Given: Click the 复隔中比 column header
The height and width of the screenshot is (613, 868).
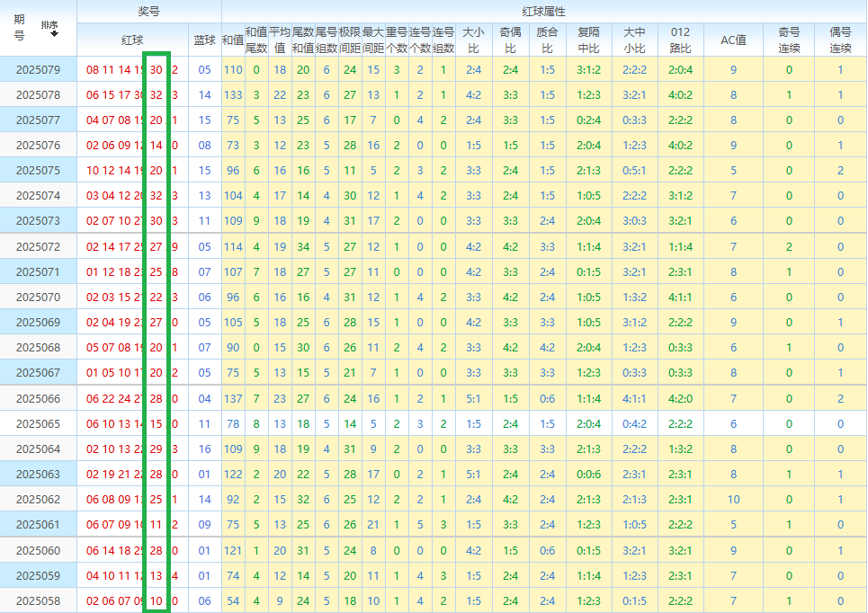Looking at the screenshot, I should (x=588, y=40).
